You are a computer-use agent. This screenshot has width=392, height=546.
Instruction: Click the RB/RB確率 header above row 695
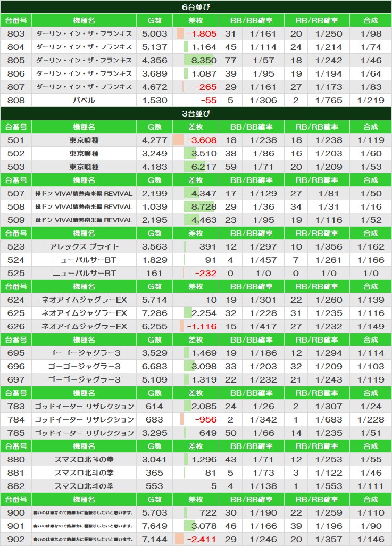tap(317, 340)
